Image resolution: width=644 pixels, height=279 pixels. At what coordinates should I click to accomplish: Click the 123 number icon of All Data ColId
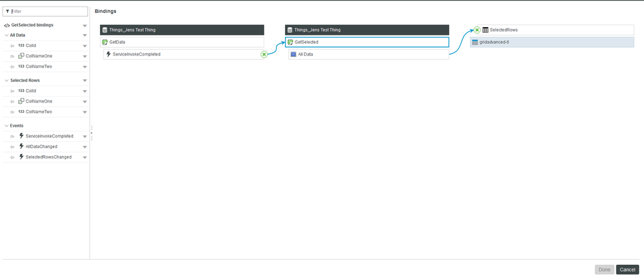click(21, 46)
